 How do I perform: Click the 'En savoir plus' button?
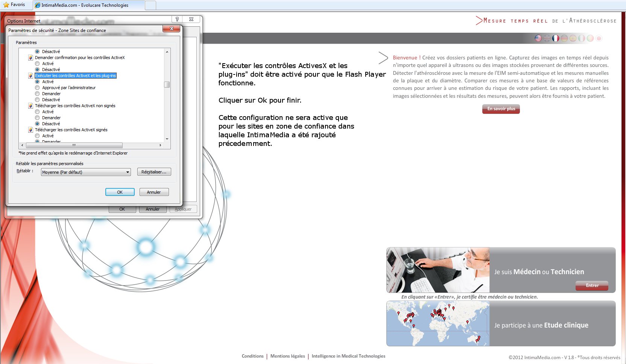pyautogui.click(x=501, y=109)
